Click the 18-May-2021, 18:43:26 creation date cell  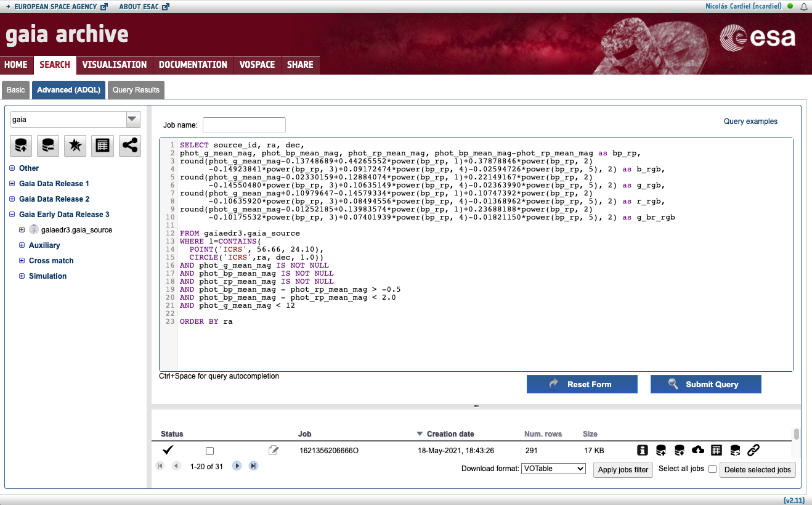[x=456, y=451]
